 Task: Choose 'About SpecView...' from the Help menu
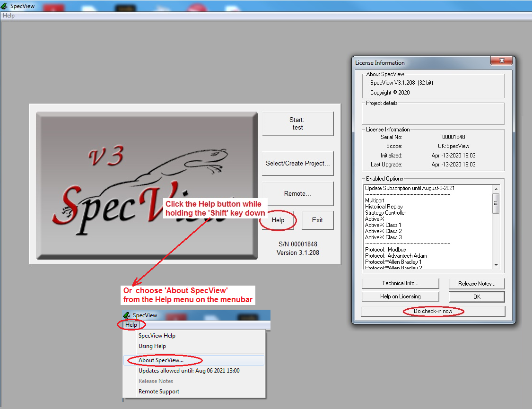(161, 360)
